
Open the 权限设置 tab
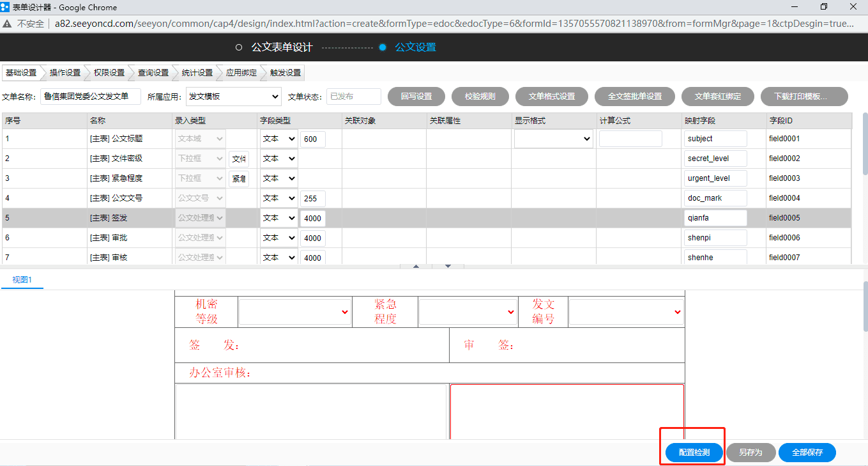[x=109, y=73]
